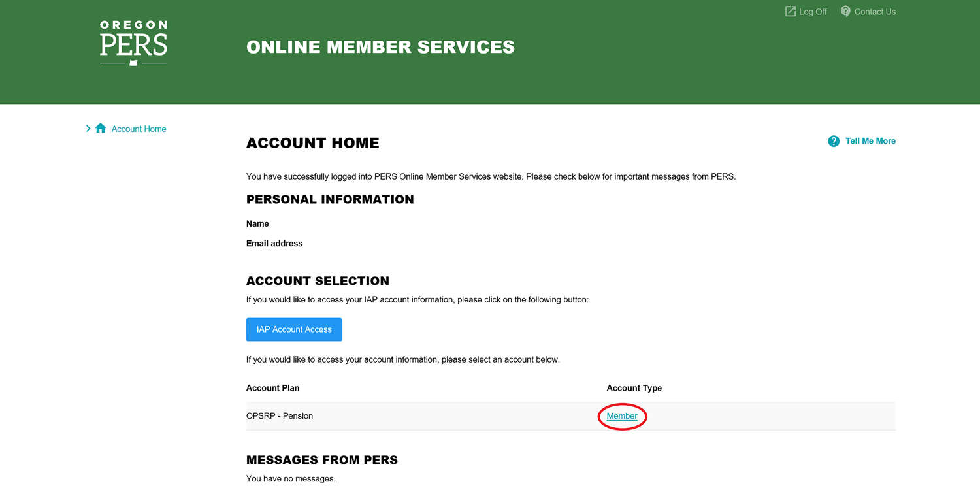Click the house icon beside Account Home

[x=101, y=129]
